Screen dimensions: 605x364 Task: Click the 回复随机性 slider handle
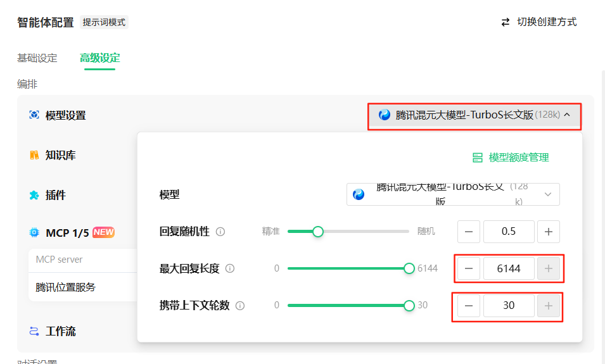click(318, 232)
